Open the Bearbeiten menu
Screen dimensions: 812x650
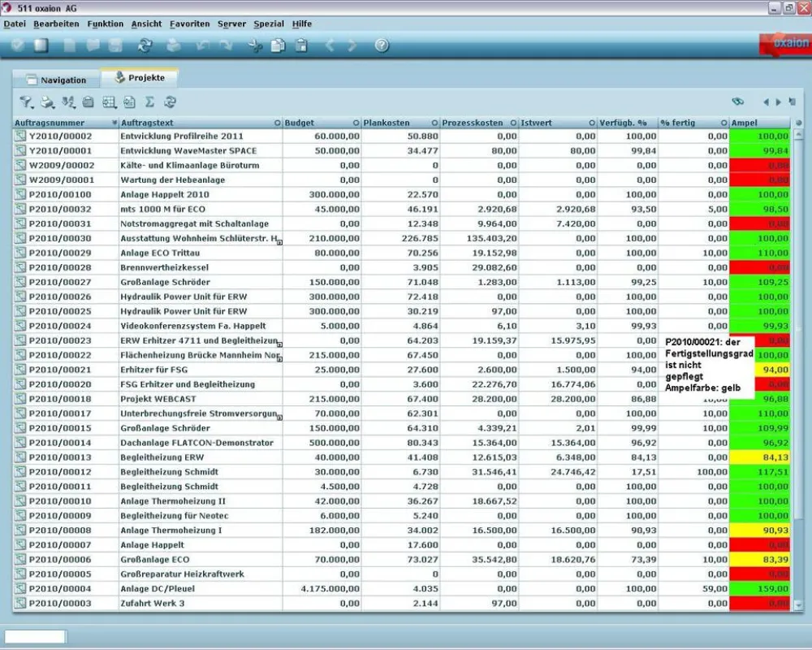coord(56,24)
